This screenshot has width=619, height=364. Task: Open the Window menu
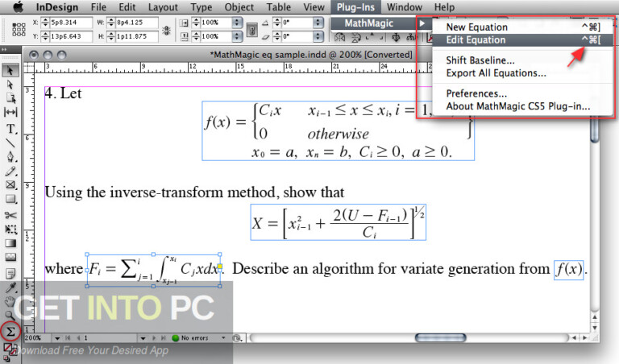pos(405,7)
